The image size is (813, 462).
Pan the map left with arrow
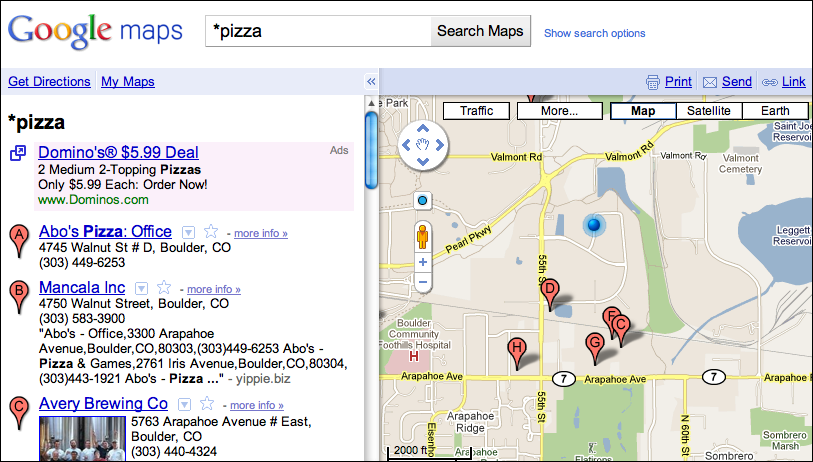coord(406,145)
